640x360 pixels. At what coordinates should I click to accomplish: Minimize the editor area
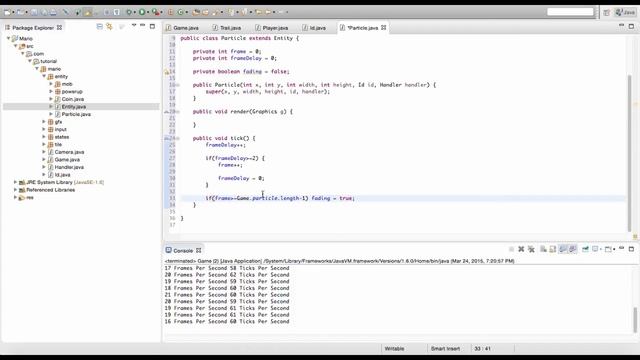coord(621,25)
